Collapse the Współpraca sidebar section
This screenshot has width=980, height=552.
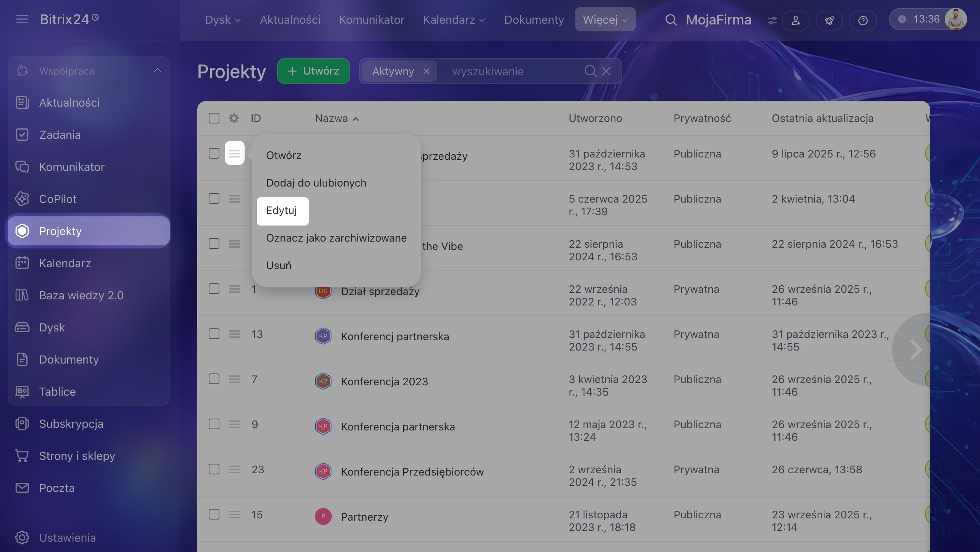click(157, 71)
